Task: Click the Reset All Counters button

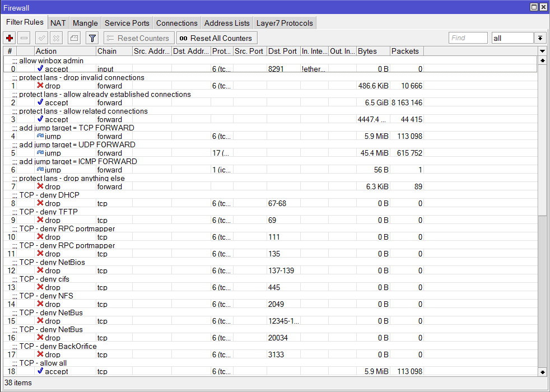Action: coord(217,38)
